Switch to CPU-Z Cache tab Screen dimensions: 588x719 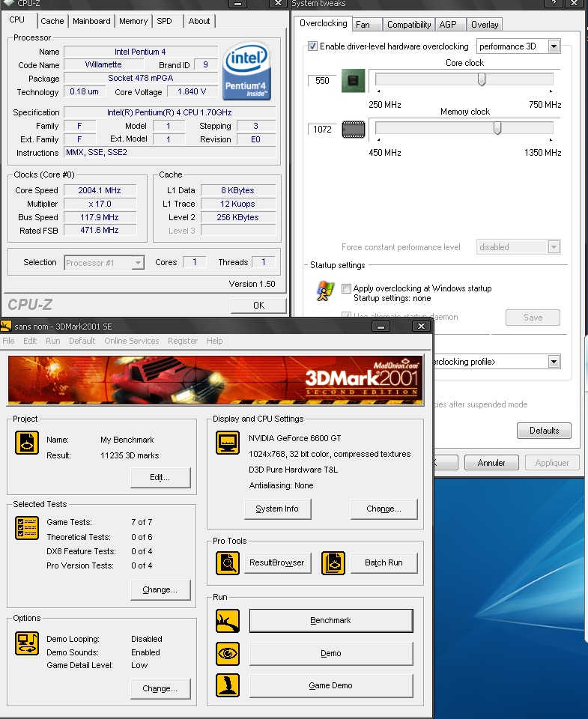(52, 21)
